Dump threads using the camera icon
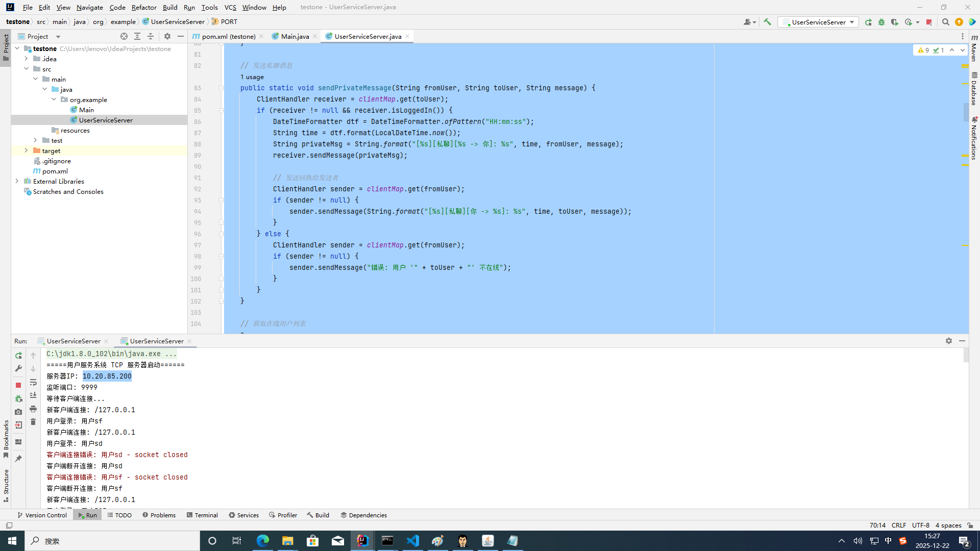This screenshot has height=551, width=980. pos(18,412)
